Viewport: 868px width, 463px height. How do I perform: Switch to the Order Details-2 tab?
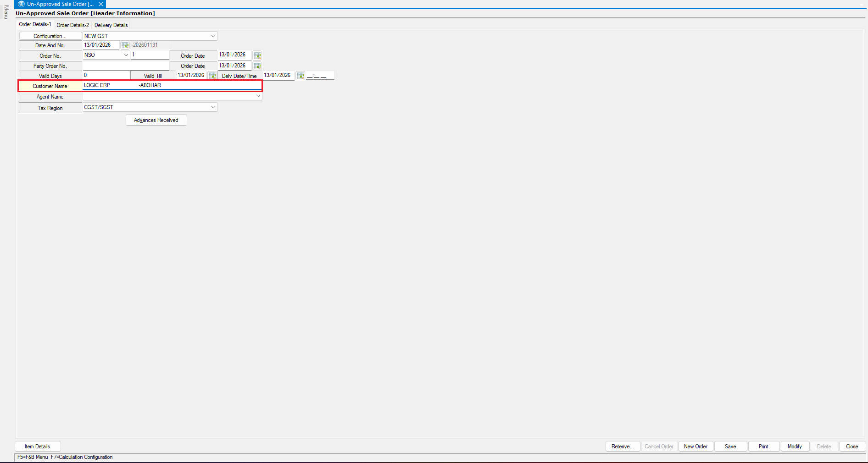coord(72,25)
